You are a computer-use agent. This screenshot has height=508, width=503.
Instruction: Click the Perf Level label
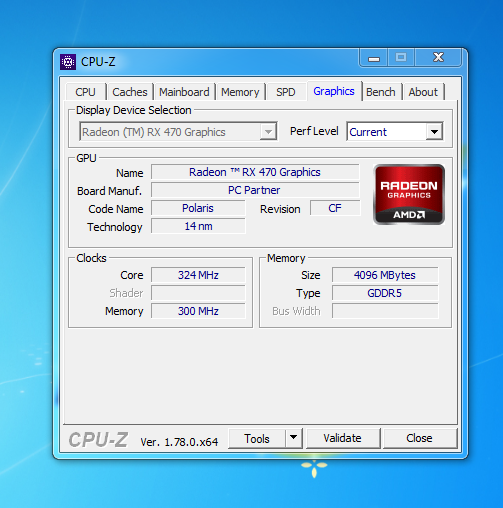click(314, 131)
